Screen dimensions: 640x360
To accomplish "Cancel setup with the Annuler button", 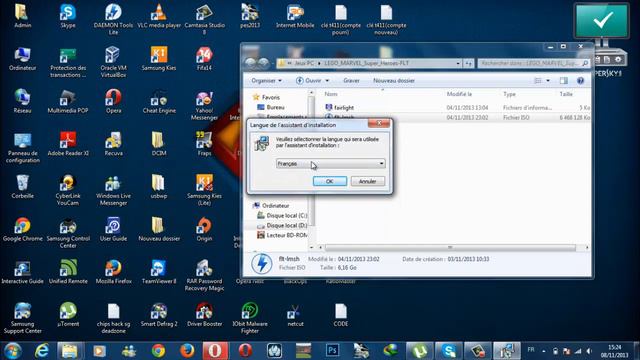I will [x=367, y=181].
